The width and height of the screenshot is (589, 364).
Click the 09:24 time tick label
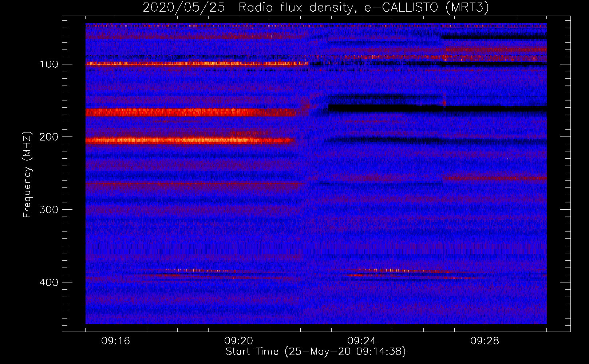[x=362, y=341]
